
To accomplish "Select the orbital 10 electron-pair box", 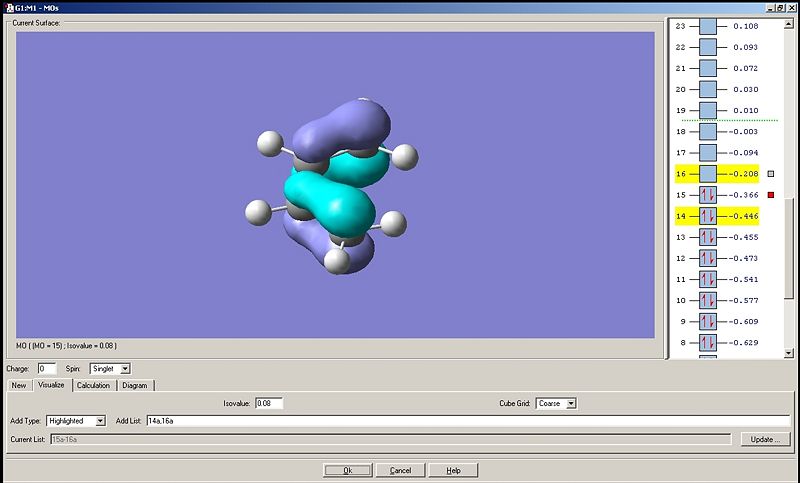I will pyautogui.click(x=708, y=300).
